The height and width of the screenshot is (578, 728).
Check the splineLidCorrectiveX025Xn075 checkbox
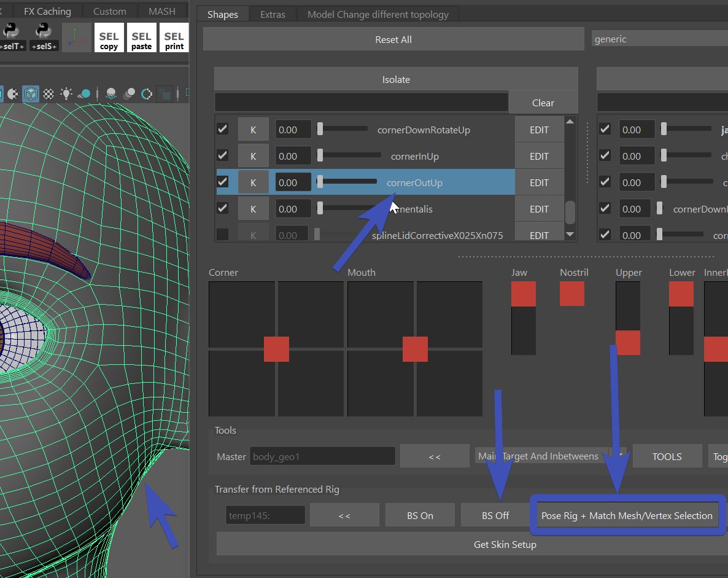(x=223, y=235)
